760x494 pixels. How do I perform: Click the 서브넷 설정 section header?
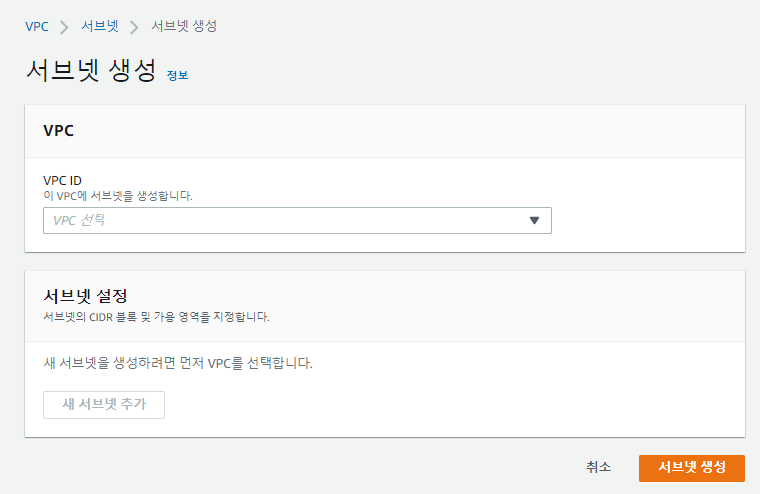85,296
